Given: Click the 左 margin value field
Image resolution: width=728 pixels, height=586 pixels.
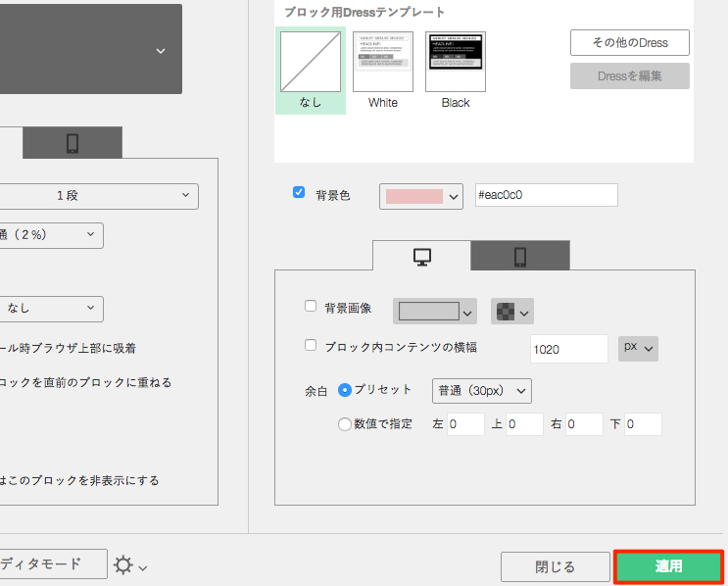Looking at the screenshot, I should click(465, 424).
